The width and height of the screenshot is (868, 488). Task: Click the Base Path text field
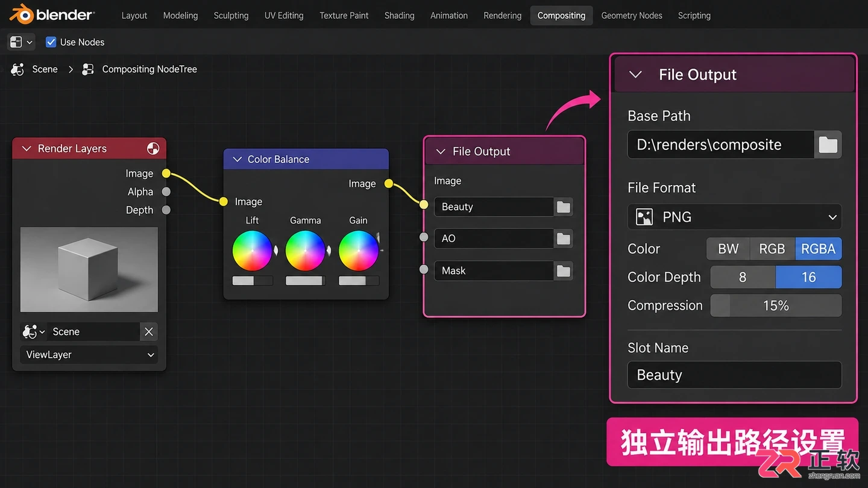point(721,145)
